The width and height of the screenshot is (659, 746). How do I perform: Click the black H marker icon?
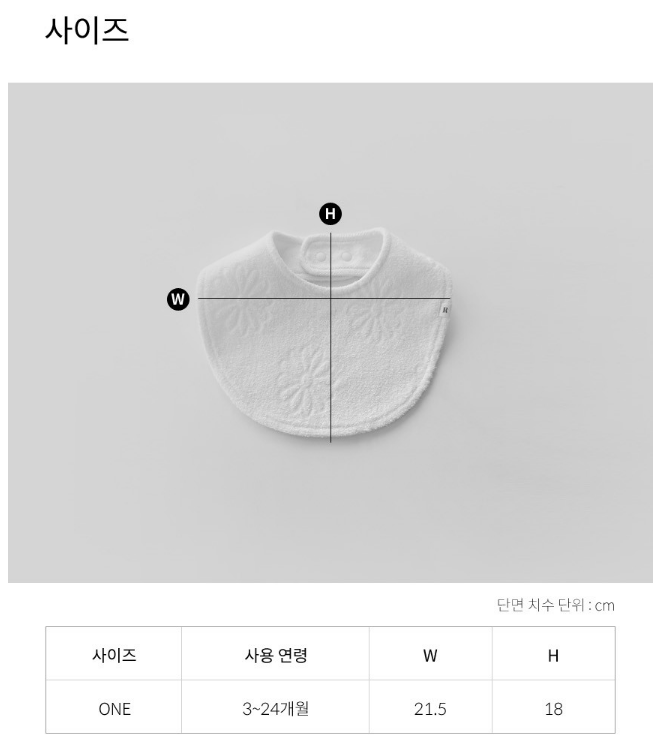[x=330, y=213]
